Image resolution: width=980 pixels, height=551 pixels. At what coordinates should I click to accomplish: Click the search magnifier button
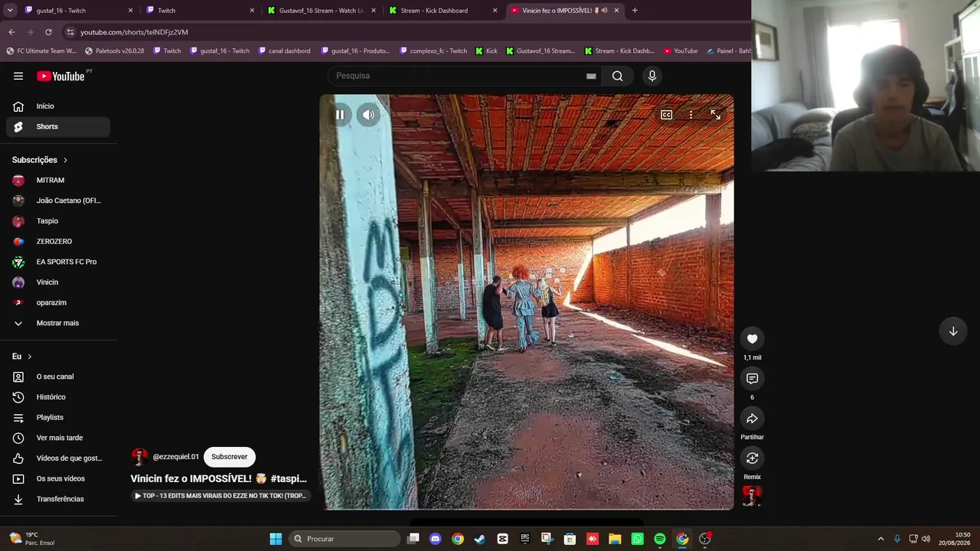[617, 76]
